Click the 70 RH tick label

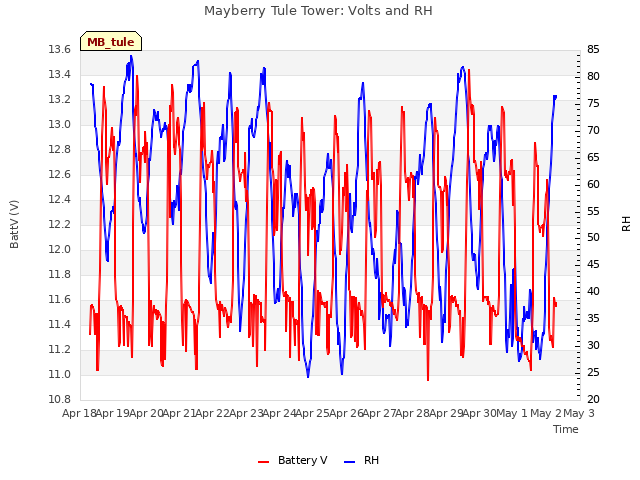[x=593, y=131]
